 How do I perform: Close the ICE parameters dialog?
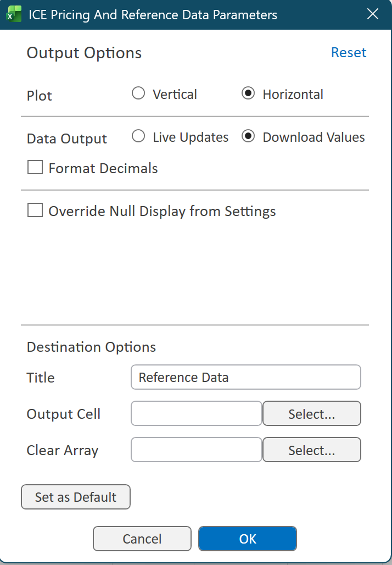pyautogui.click(x=373, y=14)
